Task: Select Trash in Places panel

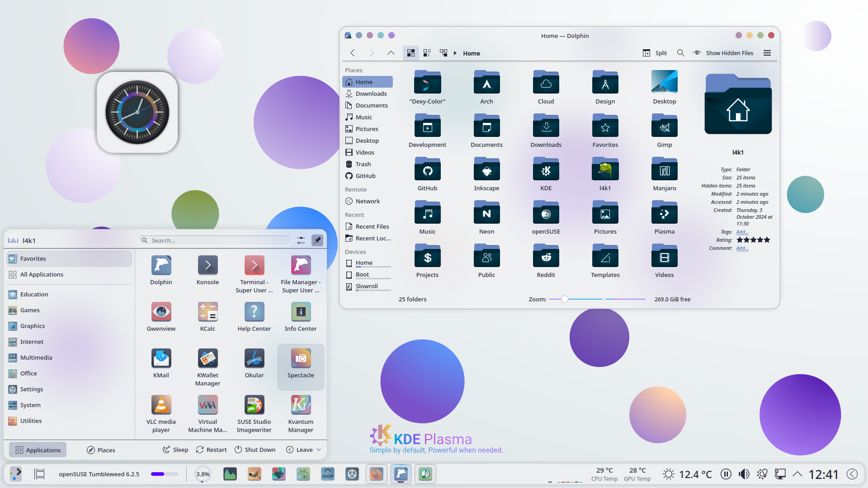Action: (x=368, y=164)
